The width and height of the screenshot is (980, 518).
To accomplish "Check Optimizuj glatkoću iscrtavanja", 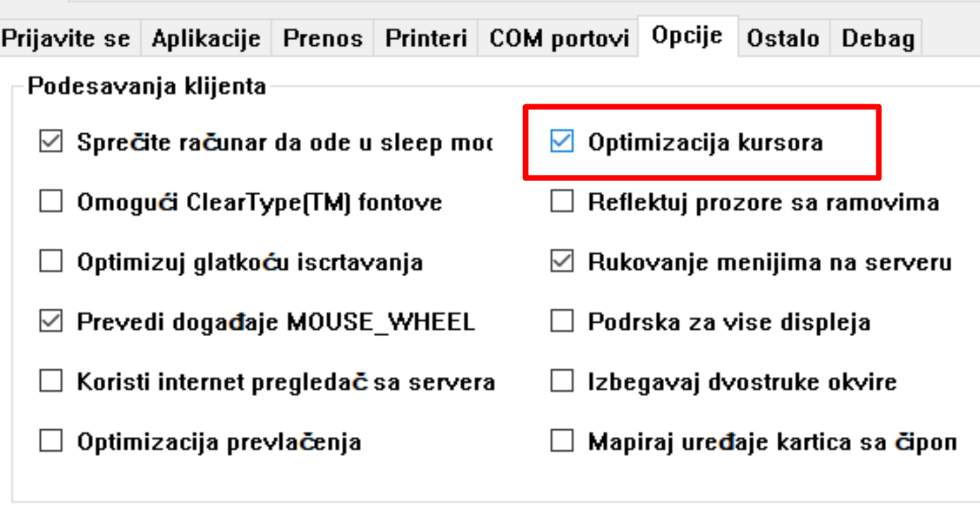I will coord(51,262).
